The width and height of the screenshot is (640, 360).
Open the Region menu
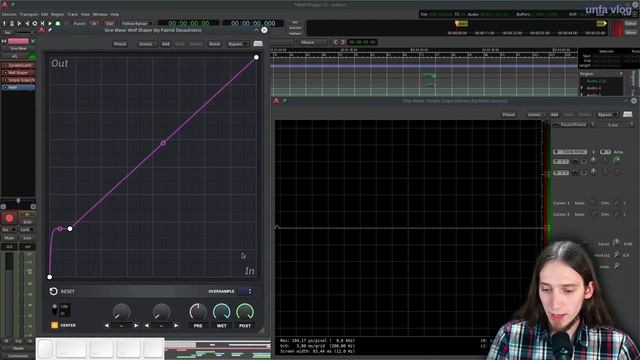click(x=58, y=14)
